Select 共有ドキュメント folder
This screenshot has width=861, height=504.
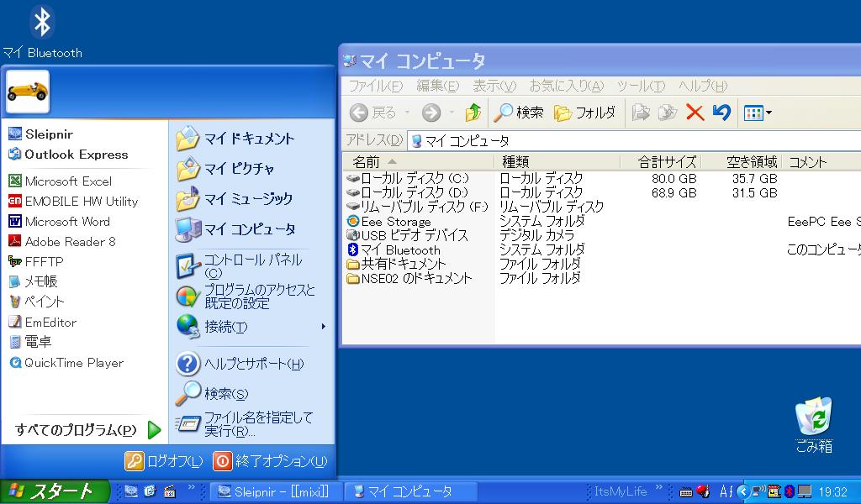coord(397,264)
